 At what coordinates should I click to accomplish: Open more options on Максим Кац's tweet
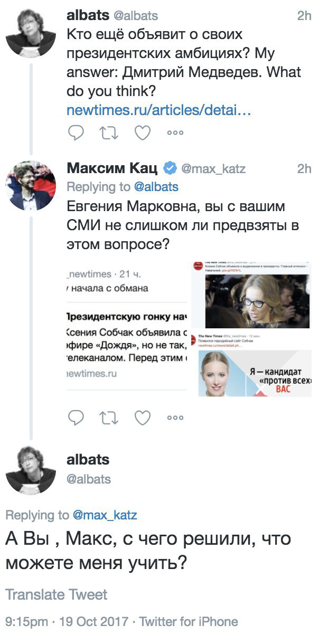[x=175, y=418]
